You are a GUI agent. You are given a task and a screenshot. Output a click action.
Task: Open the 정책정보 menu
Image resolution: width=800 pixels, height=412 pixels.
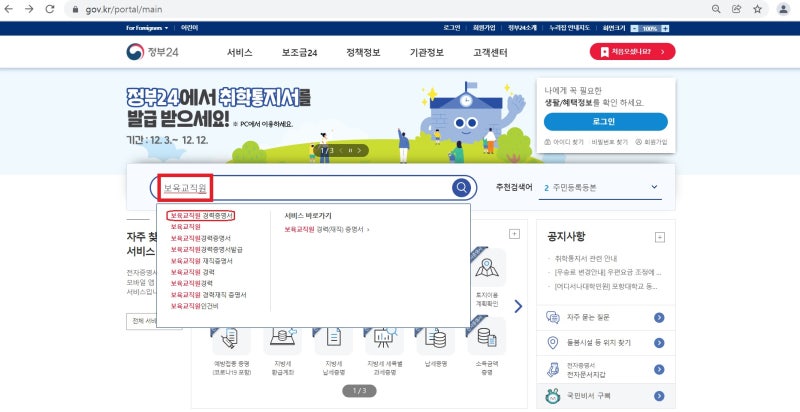click(363, 53)
